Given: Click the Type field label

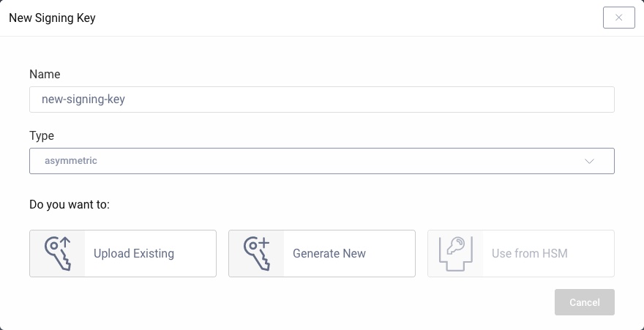Looking at the screenshot, I should [42, 135].
